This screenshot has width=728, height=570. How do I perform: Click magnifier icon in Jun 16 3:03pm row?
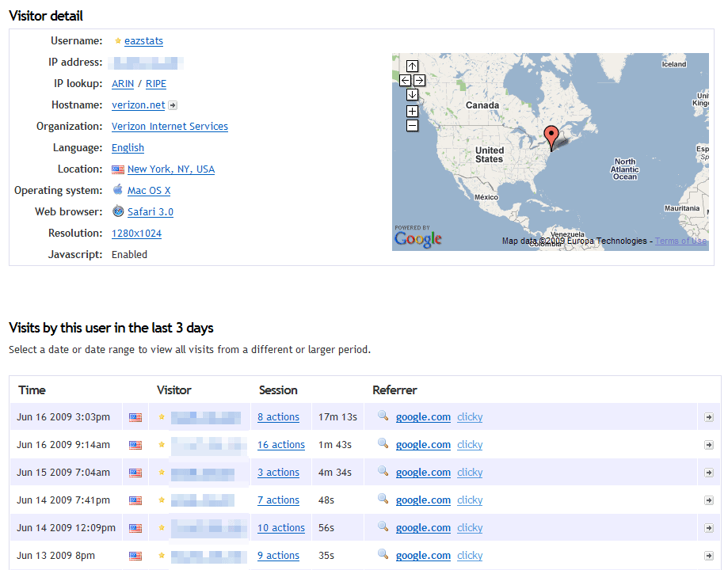383,416
